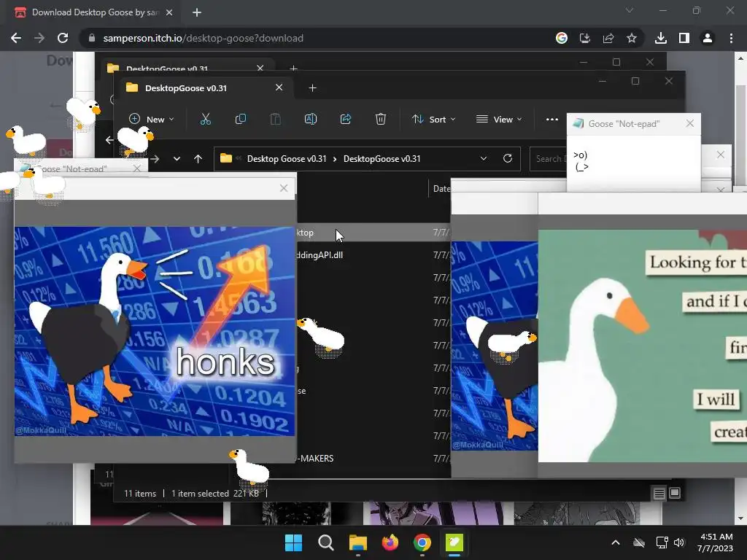The width and height of the screenshot is (747, 560).
Task: Go back in Chrome browser
Action: click(16, 38)
